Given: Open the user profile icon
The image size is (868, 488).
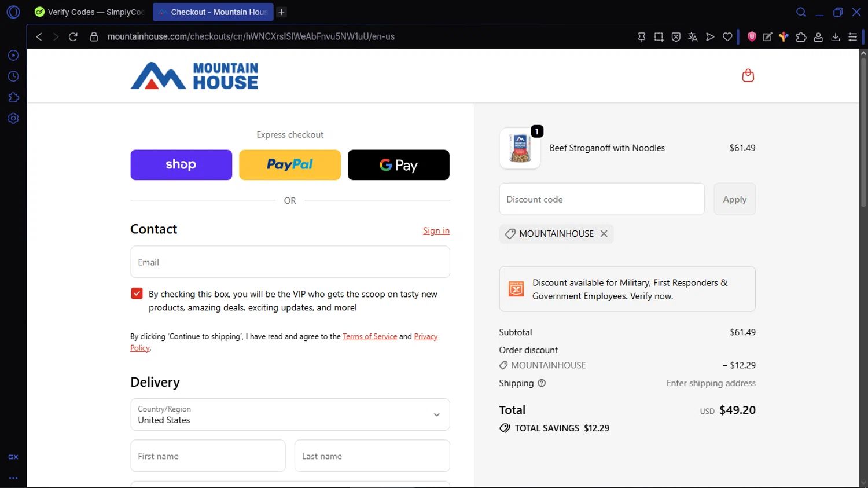Looking at the screenshot, I should pos(818,36).
